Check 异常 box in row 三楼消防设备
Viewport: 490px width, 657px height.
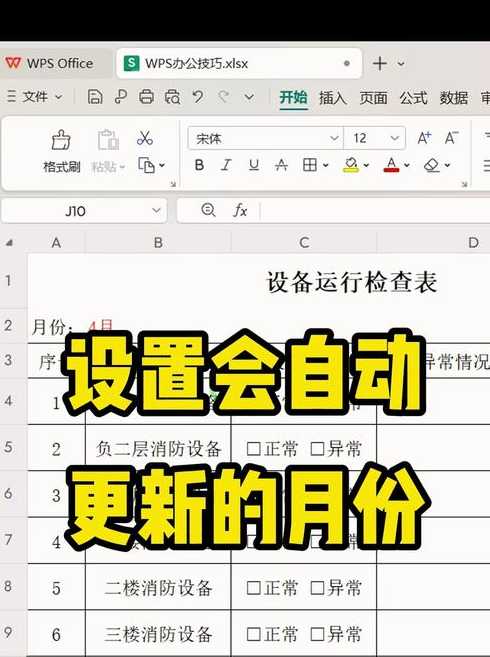[317, 634]
